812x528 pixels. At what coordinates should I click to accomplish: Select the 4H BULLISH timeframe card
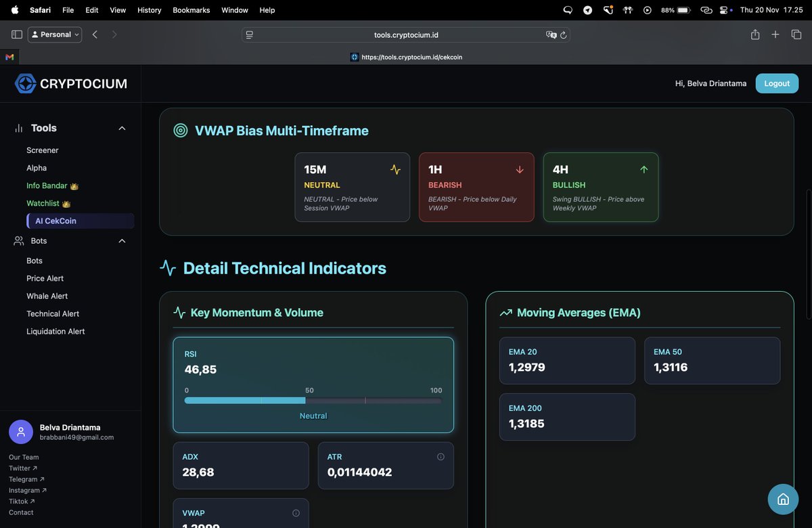pos(601,188)
